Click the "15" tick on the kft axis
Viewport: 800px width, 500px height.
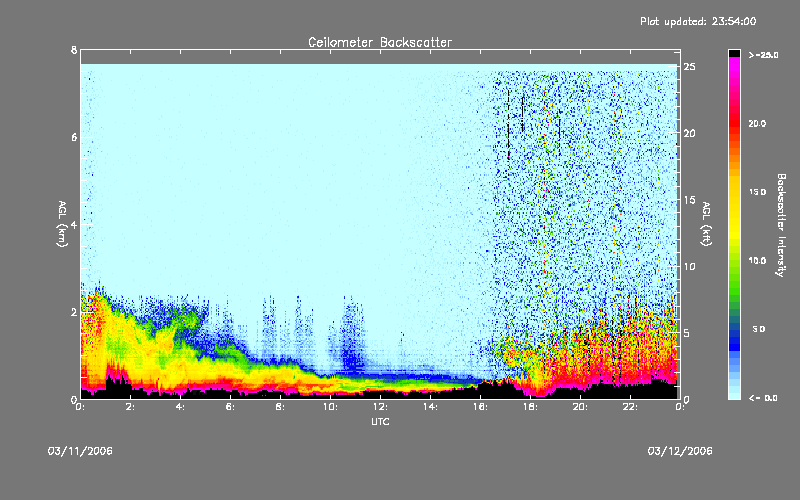click(690, 200)
